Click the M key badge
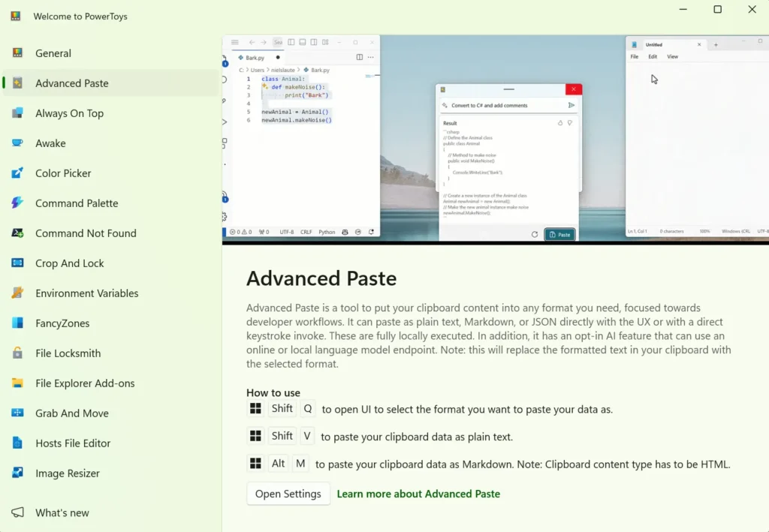The height and width of the screenshot is (532, 769). (300, 464)
